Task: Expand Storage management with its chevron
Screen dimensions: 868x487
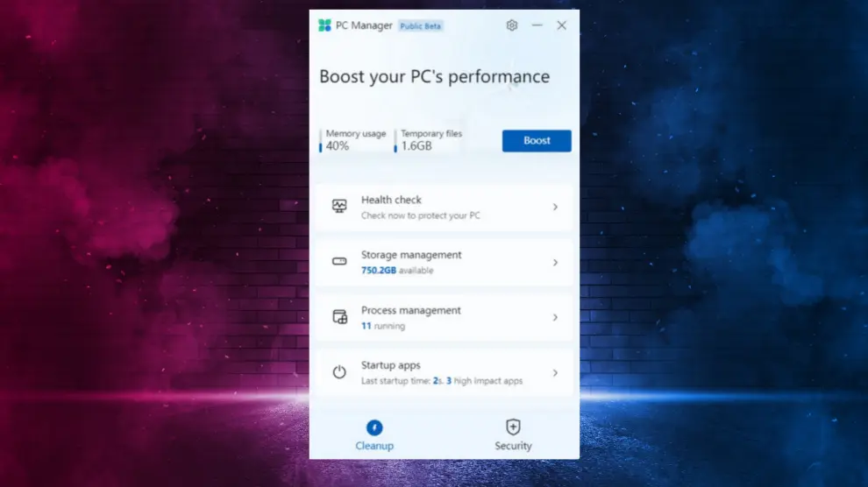Action: tap(555, 262)
